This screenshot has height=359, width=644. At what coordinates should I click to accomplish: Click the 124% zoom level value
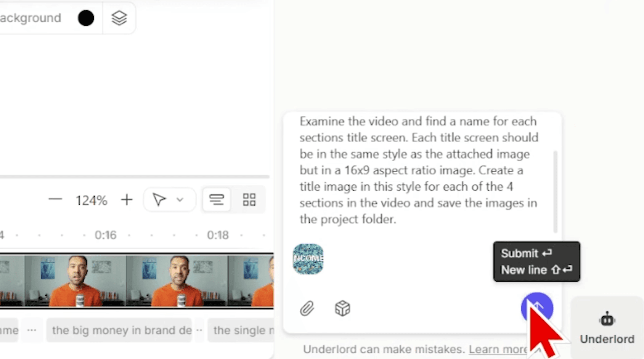91,200
